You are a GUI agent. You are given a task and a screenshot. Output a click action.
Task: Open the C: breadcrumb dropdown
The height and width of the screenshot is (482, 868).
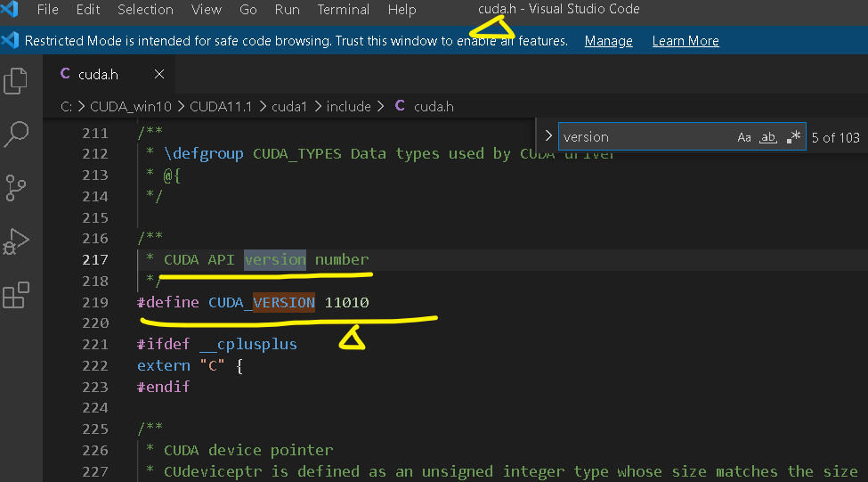click(66, 106)
